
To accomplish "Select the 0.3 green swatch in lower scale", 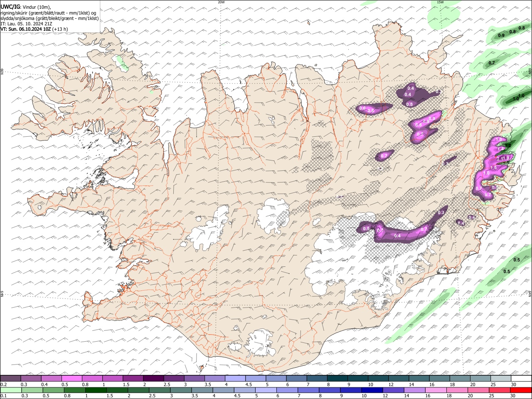I will [32, 390].
